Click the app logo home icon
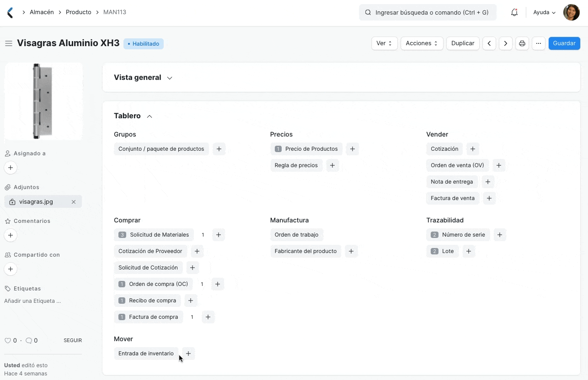This screenshot has width=588, height=380. pos(10,12)
